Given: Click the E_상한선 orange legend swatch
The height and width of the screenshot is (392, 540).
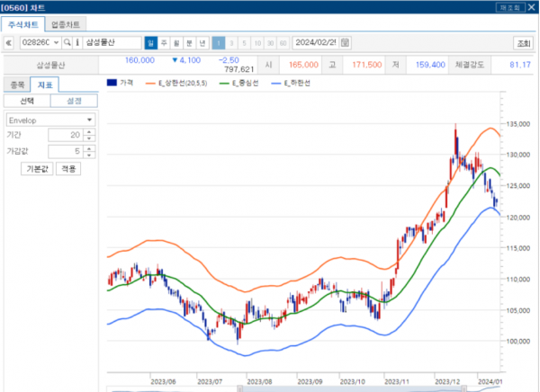Looking at the screenshot, I should pos(150,84).
